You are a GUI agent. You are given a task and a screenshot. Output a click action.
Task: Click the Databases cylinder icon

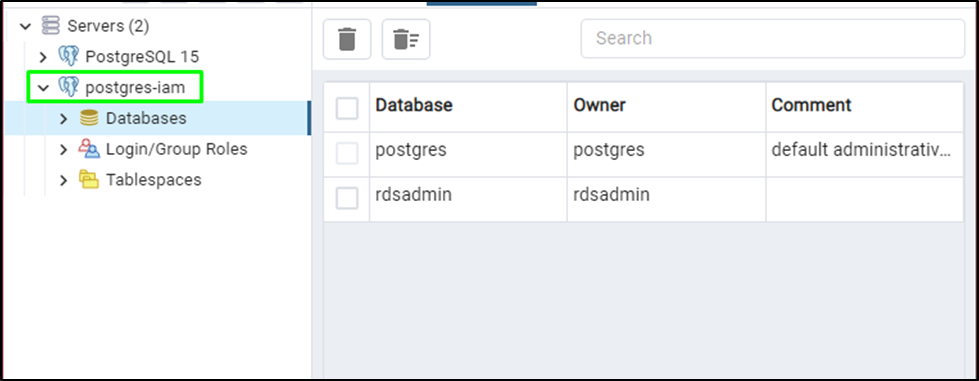pos(89,118)
